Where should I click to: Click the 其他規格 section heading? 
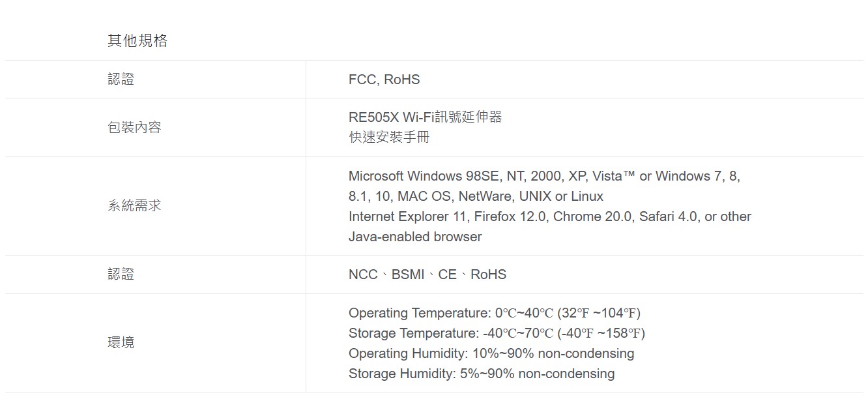click(137, 40)
